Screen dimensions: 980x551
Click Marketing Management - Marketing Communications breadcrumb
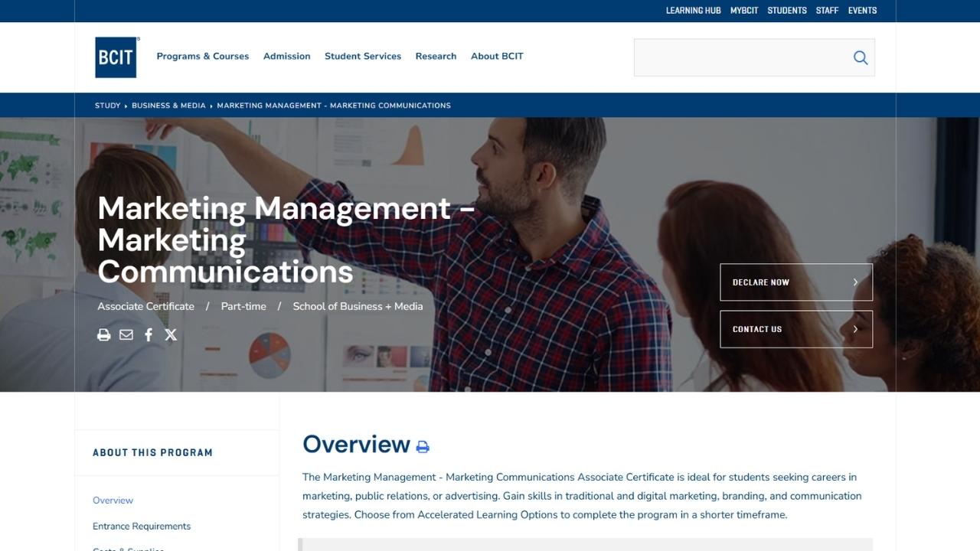click(x=334, y=106)
